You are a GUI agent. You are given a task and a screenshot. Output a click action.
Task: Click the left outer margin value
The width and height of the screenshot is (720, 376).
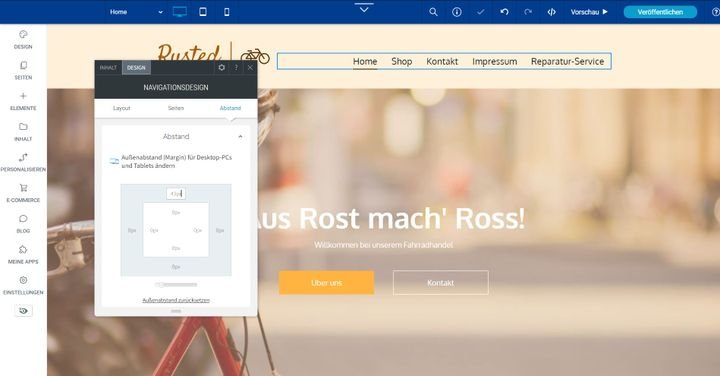pyautogui.click(x=132, y=230)
